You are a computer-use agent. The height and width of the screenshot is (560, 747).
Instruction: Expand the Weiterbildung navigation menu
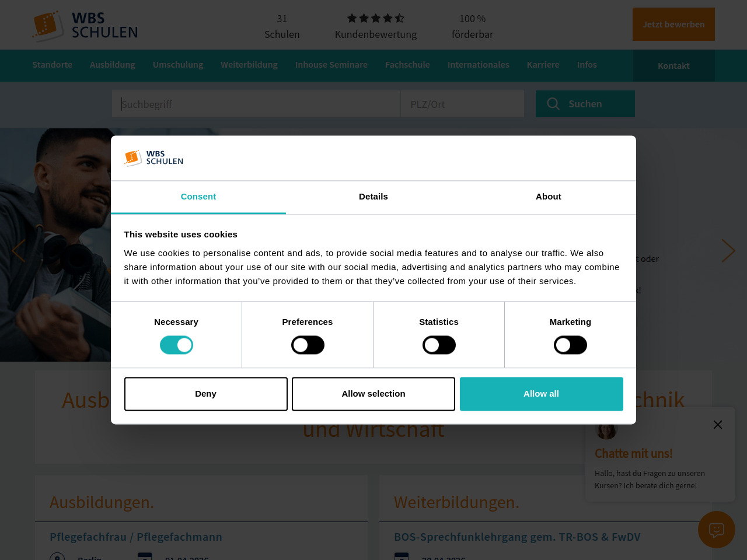pos(249,65)
